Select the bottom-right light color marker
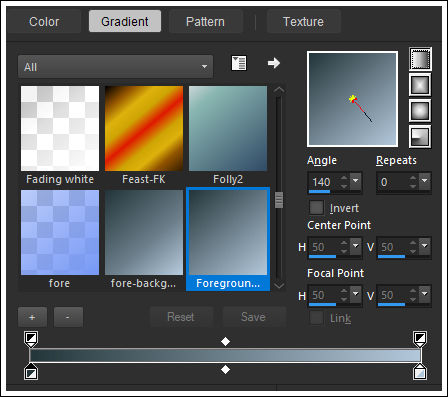This screenshot has width=448, height=397. tap(420, 372)
